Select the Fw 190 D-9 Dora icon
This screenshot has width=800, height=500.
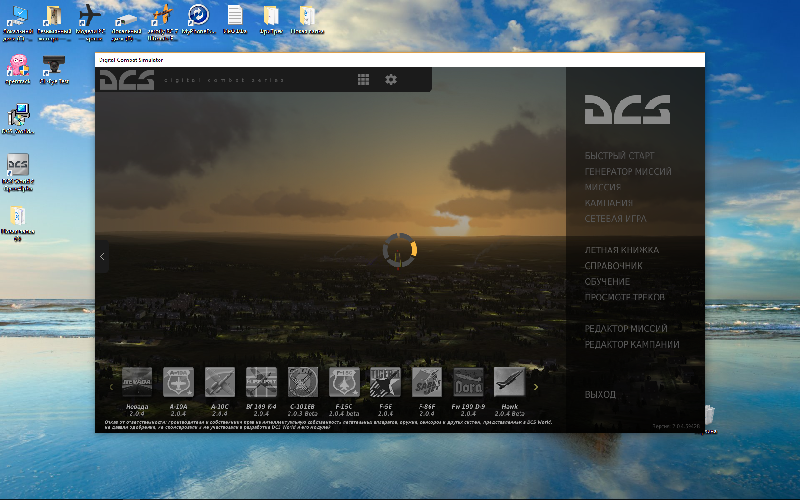[468, 382]
